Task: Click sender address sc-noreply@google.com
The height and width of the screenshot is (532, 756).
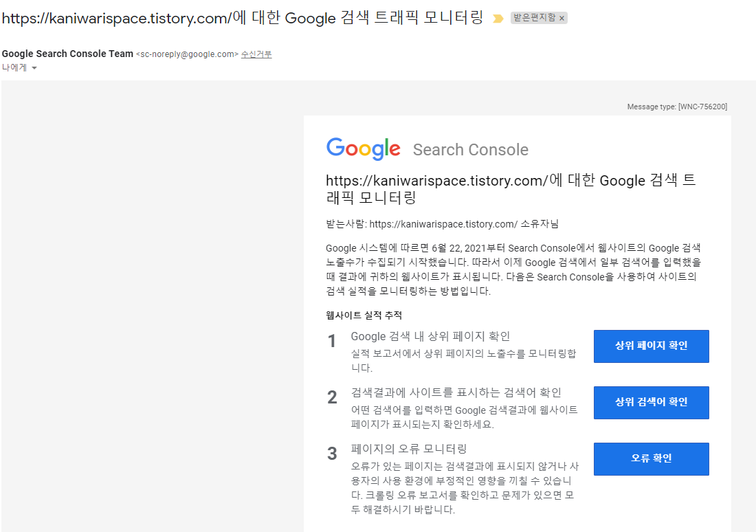Action: pos(187,54)
